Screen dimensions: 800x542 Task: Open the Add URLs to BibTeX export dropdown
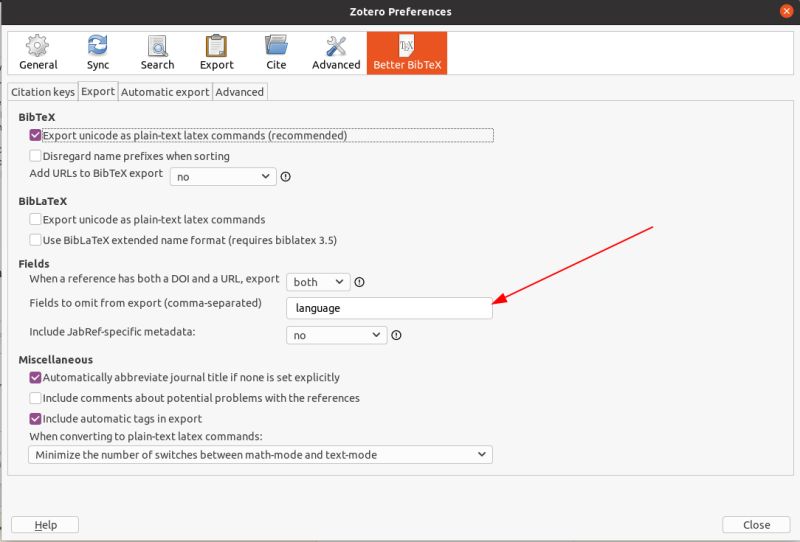223,177
